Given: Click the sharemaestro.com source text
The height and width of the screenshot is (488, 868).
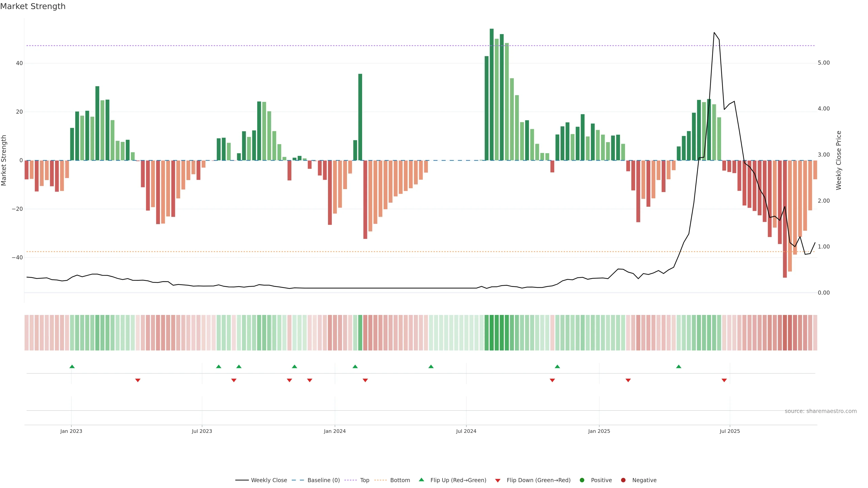Looking at the screenshot, I should [821, 411].
